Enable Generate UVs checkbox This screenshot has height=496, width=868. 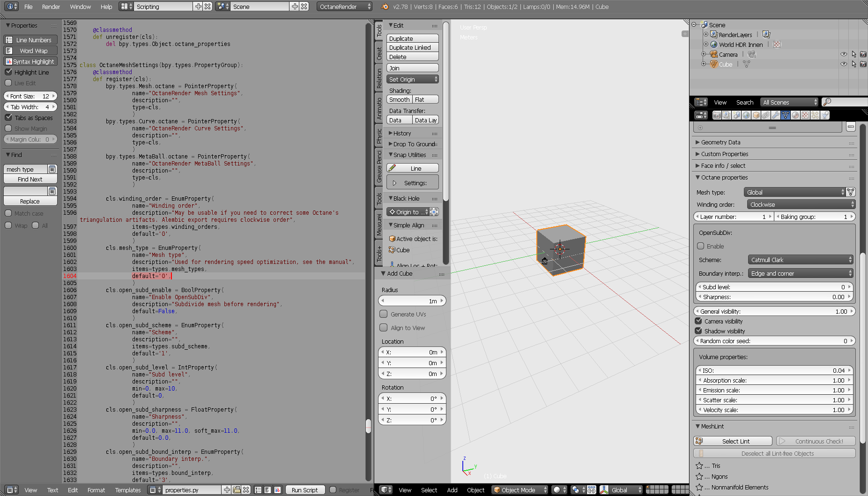pos(384,314)
